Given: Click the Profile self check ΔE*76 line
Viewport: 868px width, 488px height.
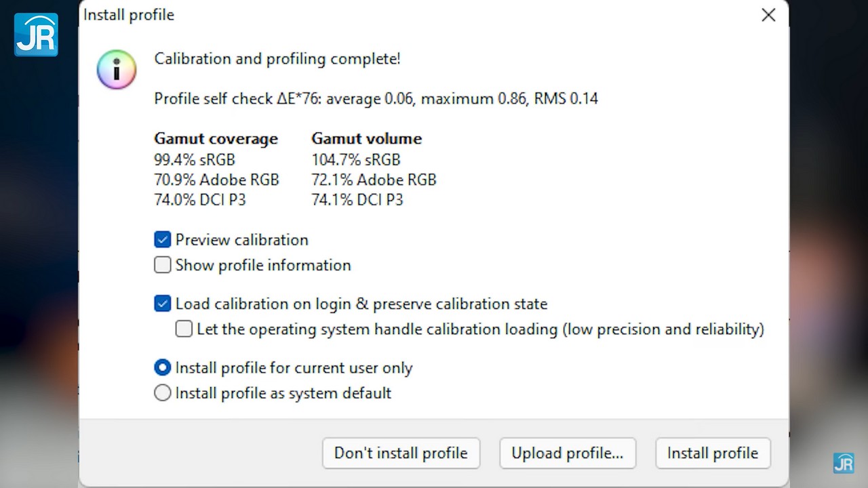Looking at the screenshot, I should coord(376,99).
